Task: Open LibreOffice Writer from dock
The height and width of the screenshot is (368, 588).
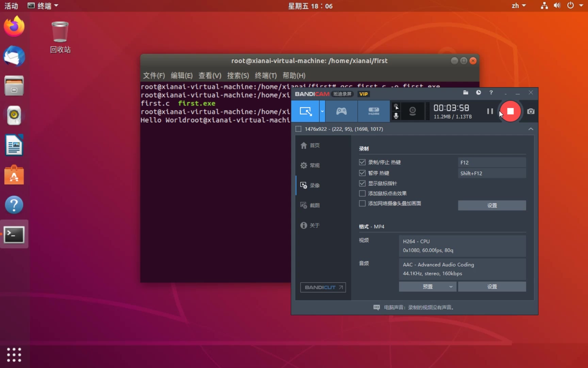Action: [14, 145]
